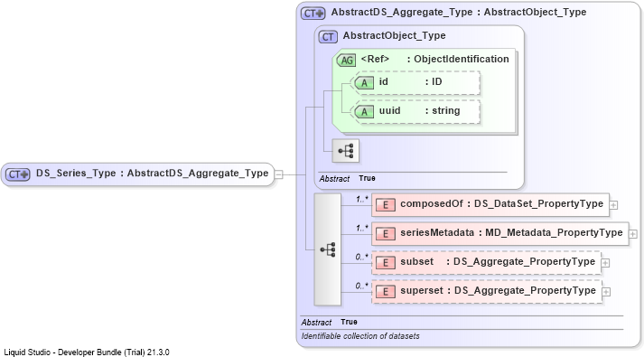Viewport: 644px width, 357px height.
Task: Click the 0..* cardinality of subset
Action: coord(361,257)
